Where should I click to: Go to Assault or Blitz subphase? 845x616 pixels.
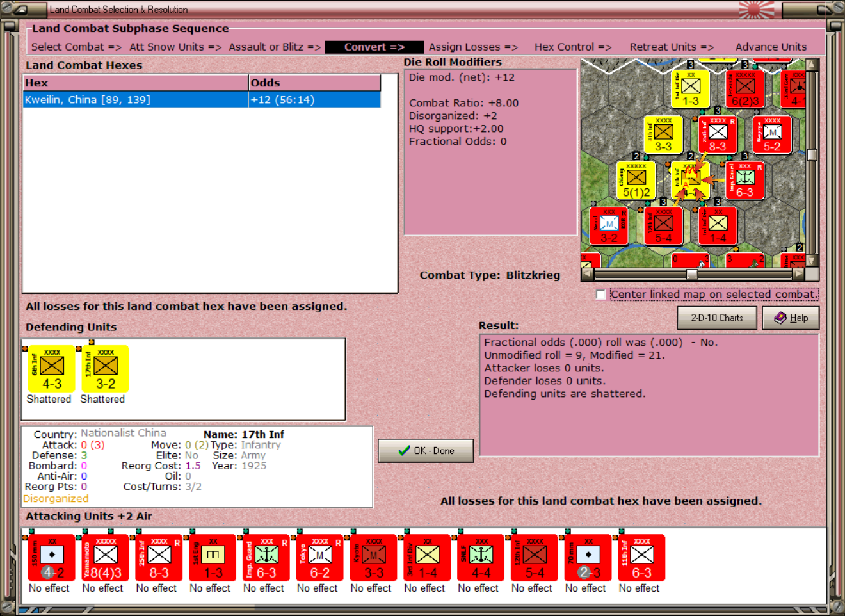coord(275,47)
